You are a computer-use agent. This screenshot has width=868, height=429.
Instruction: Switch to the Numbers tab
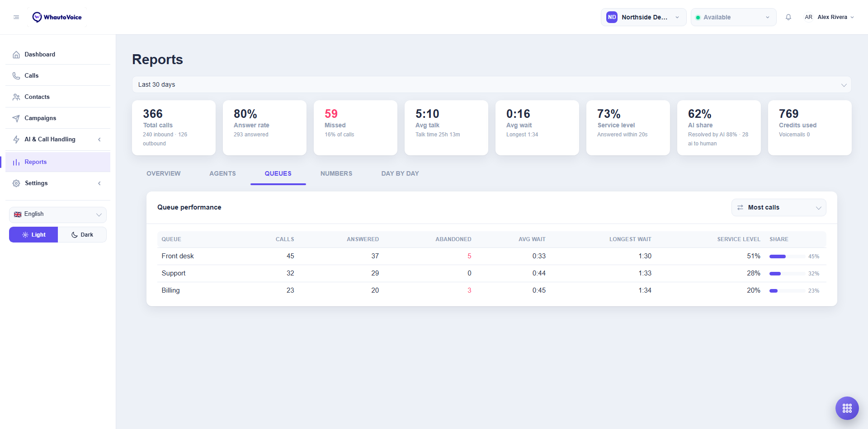[x=336, y=174]
